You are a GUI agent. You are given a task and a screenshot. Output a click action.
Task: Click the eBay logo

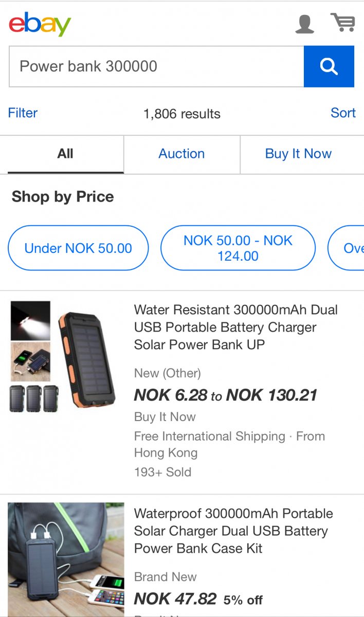40,24
